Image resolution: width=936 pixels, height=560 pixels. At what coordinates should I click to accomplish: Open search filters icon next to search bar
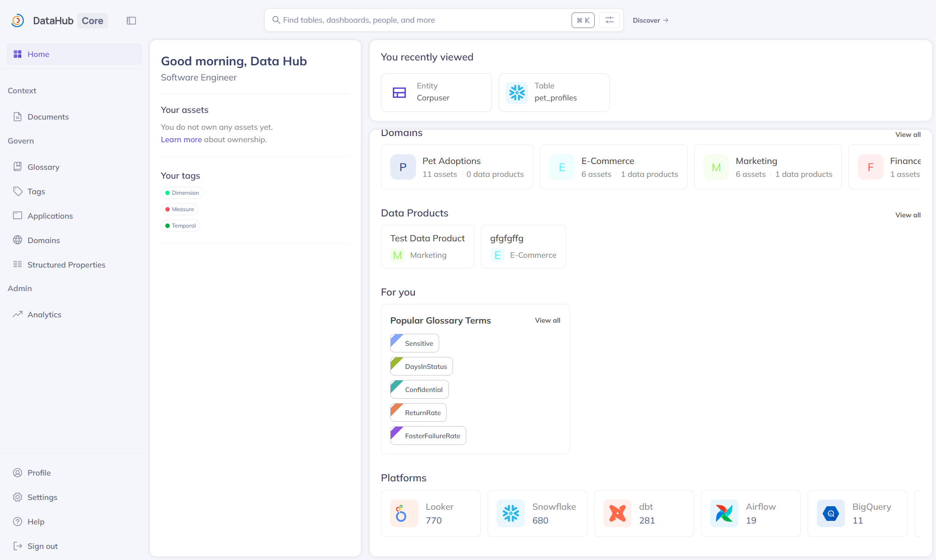click(609, 20)
